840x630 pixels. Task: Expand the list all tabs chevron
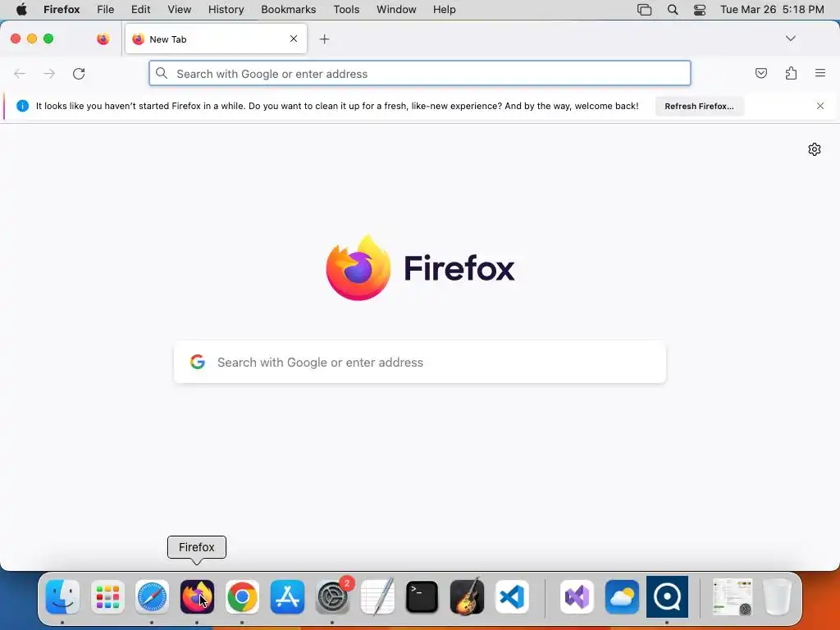(x=790, y=39)
